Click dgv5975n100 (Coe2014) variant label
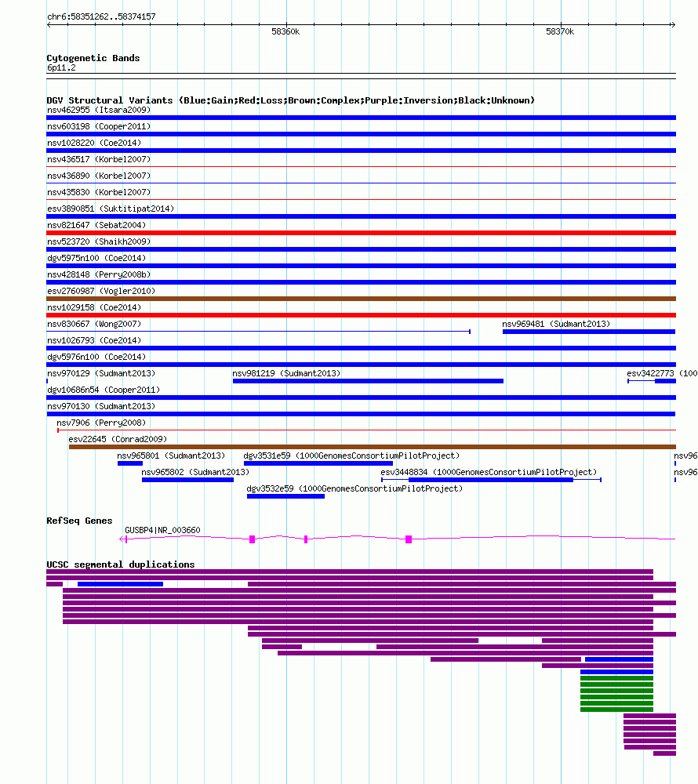The height and width of the screenshot is (784, 698). [x=96, y=259]
